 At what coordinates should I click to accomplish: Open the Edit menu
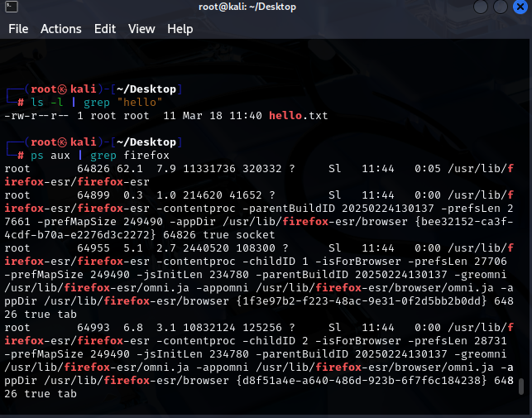pos(105,29)
